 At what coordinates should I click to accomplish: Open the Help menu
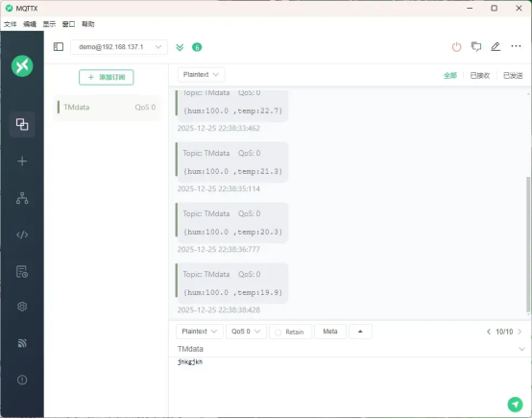point(88,24)
